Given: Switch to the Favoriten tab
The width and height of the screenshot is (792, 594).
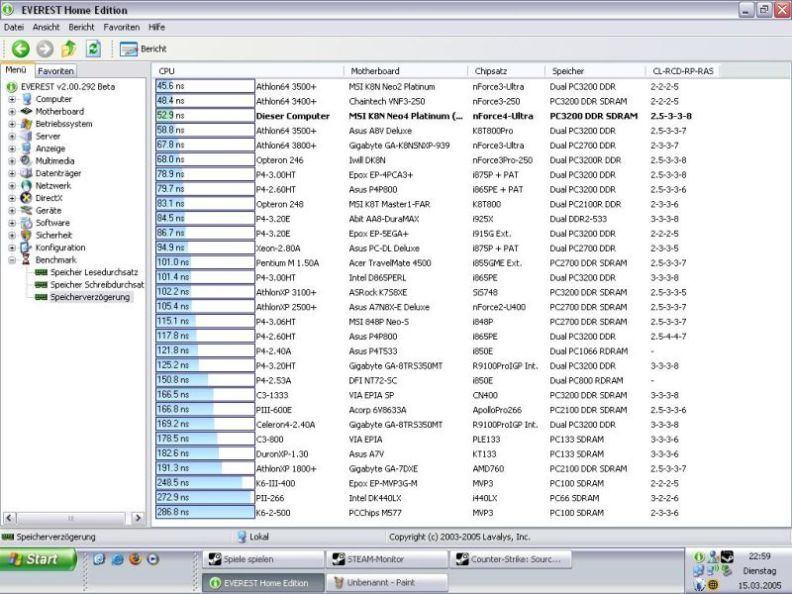Looking at the screenshot, I should (56, 71).
